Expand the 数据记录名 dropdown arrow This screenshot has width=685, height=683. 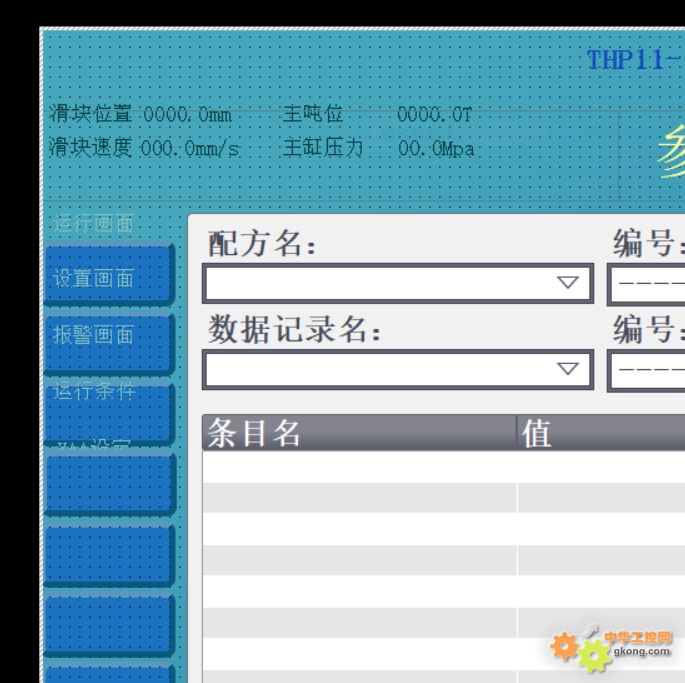pos(568,369)
